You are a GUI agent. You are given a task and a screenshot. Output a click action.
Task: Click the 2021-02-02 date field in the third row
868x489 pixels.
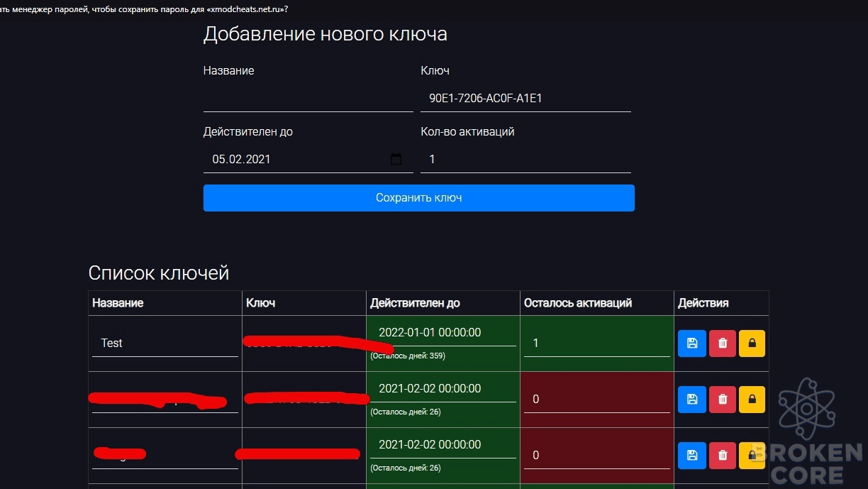443,444
